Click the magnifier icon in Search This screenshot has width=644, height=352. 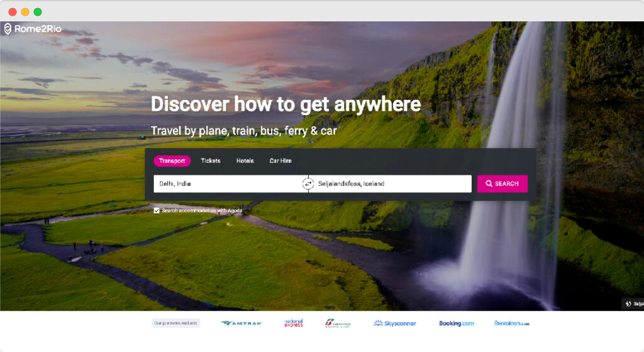[x=489, y=184]
